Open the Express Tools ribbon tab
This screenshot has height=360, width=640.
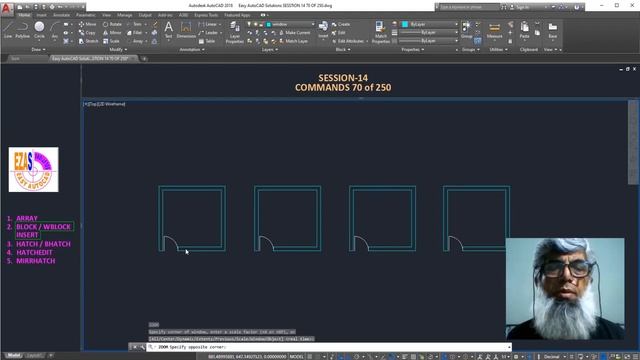(x=206, y=15)
